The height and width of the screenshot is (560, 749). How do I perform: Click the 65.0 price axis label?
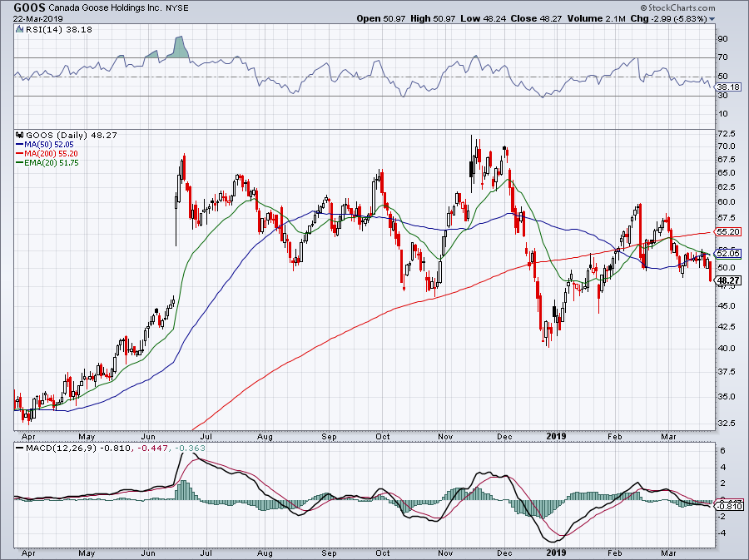pos(726,172)
